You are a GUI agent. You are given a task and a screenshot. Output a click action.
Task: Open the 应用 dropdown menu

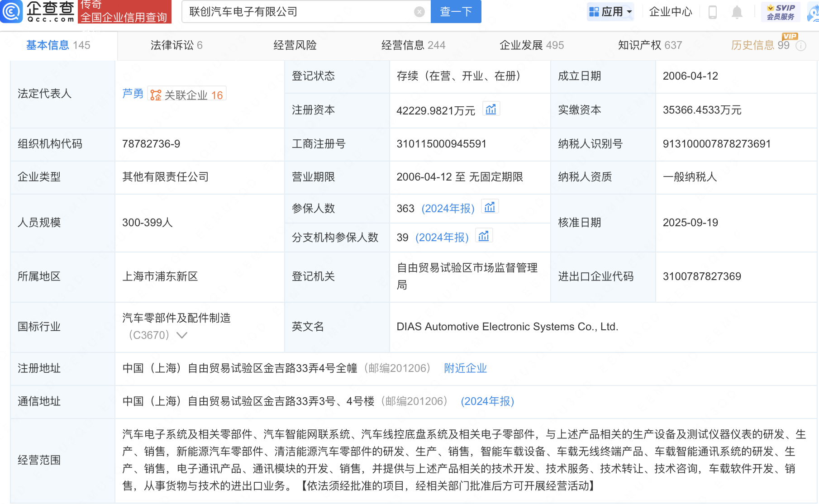coord(610,12)
